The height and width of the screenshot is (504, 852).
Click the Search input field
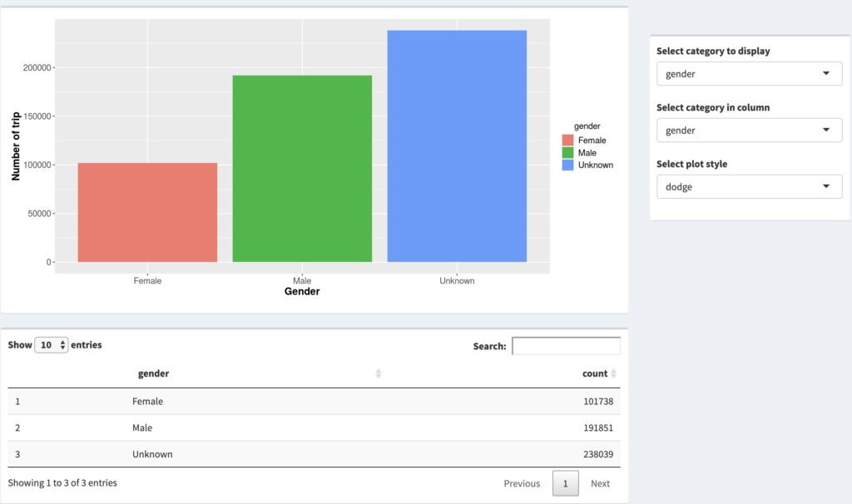566,346
